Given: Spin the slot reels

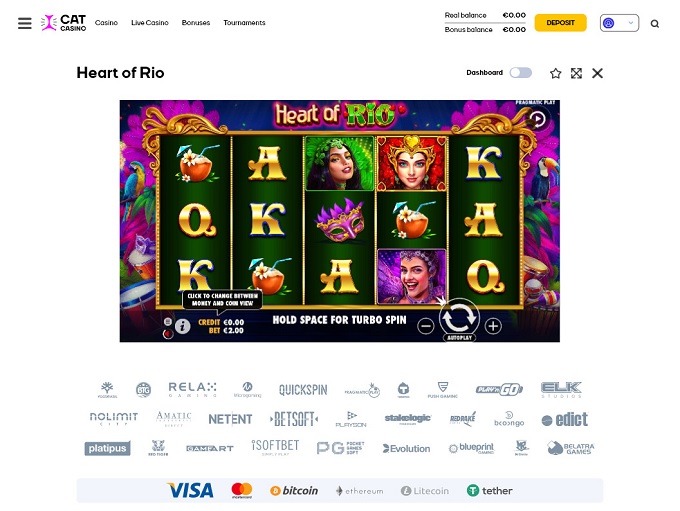Looking at the screenshot, I should [459, 318].
